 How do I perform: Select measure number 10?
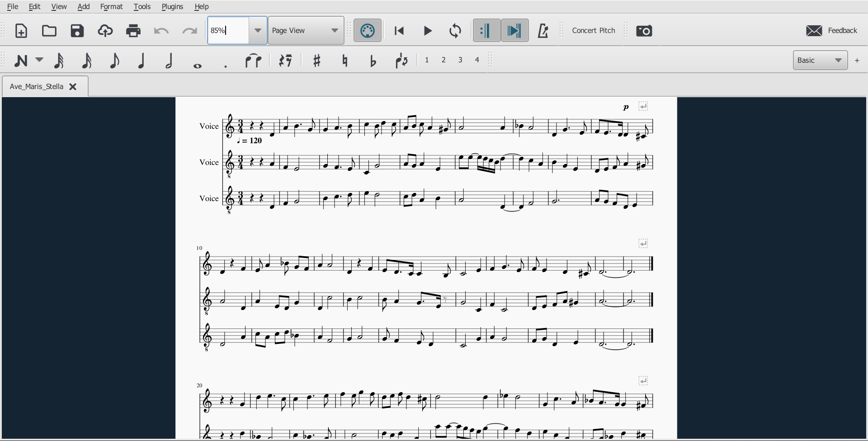tap(199, 248)
